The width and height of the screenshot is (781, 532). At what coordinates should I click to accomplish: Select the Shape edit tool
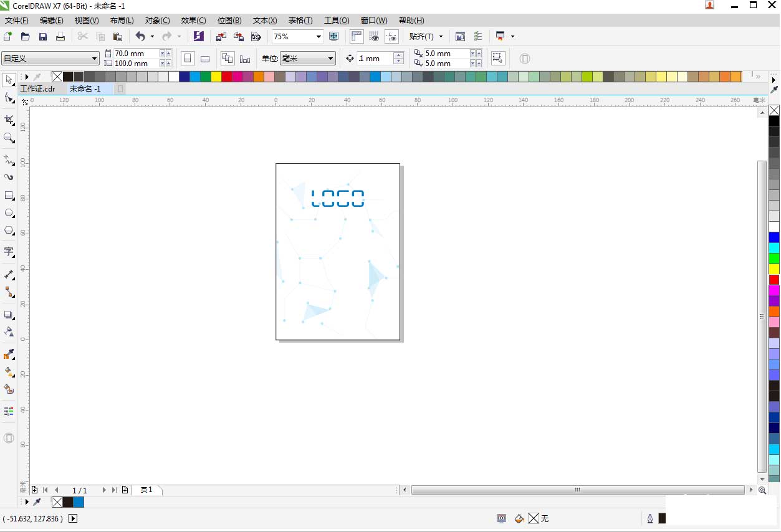coord(9,98)
